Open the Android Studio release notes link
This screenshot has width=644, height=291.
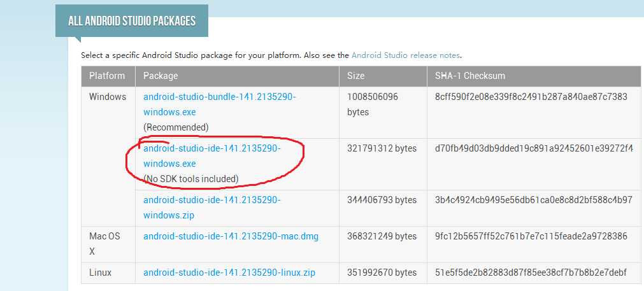point(406,55)
